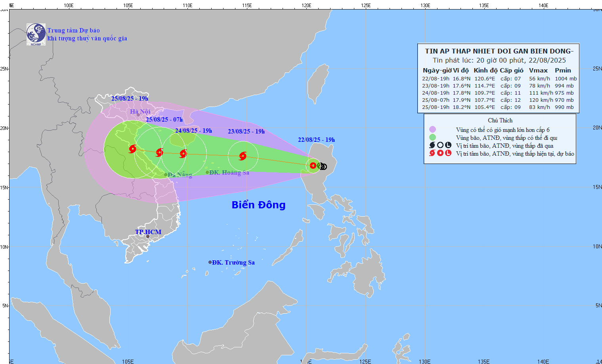The height and width of the screenshot is (364, 602).
Task: Click the black typhoon symbol in the legend
Action: tap(432, 145)
